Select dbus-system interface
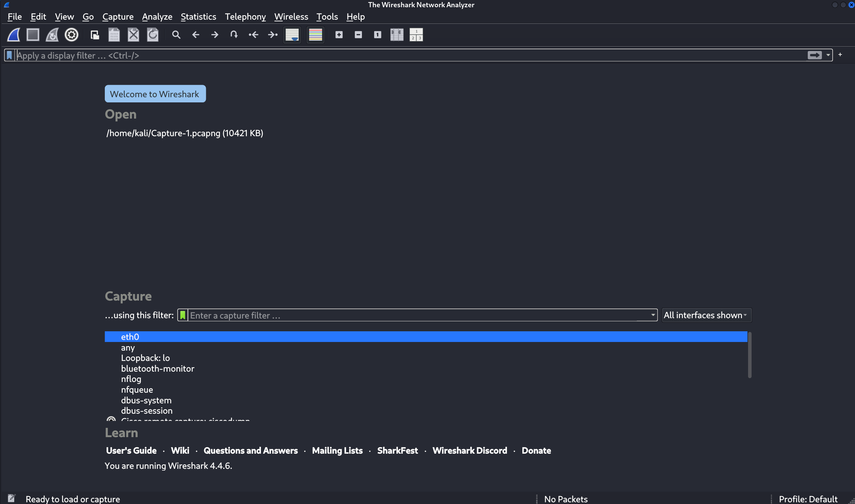 (426, 400)
